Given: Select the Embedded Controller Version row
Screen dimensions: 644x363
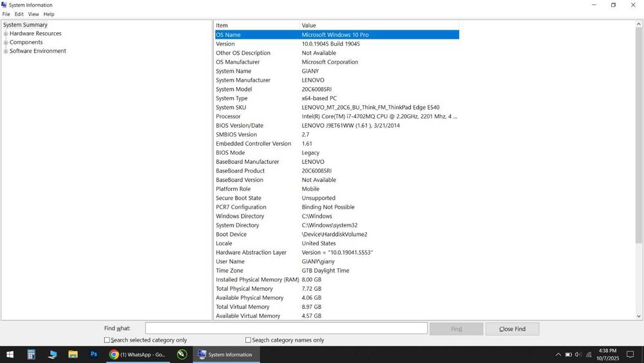Looking at the screenshot, I should (x=337, y=144).
